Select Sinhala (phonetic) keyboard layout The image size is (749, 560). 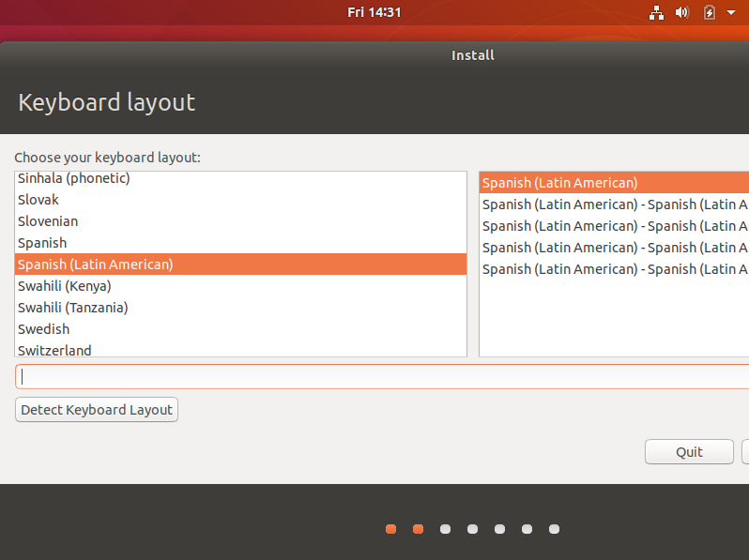pos(74,178)
